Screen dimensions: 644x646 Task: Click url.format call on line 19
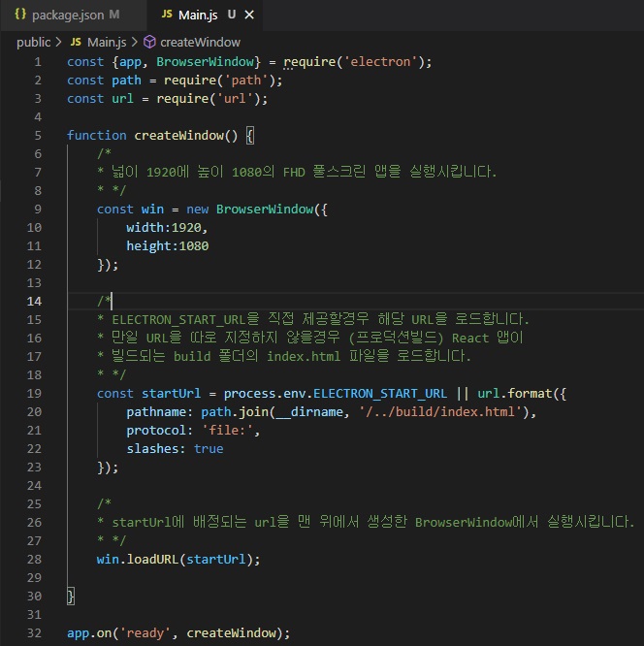pos(514,394)
